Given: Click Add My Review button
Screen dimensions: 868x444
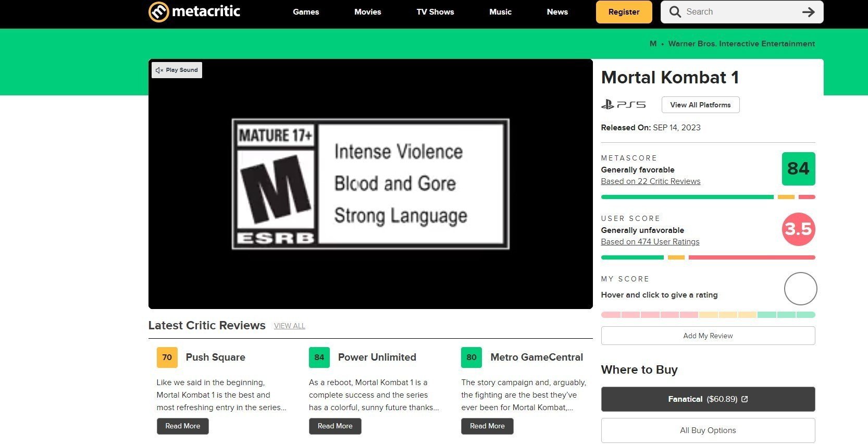Looking at the screenshot, I should tap(708, 336).
